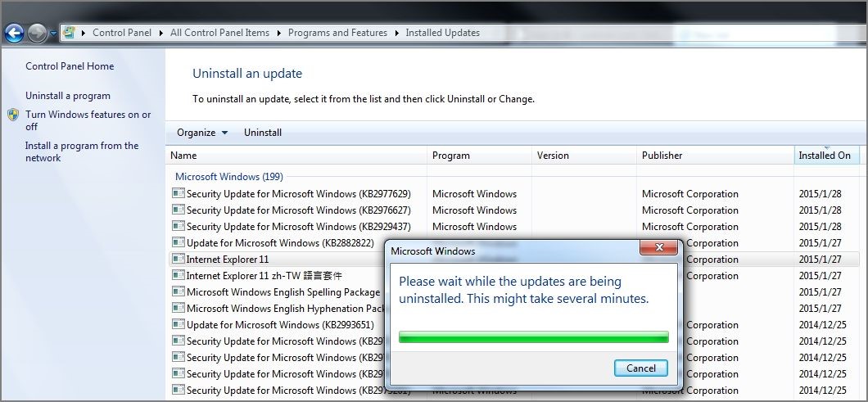Click icon for Security Update KB2976627
Image resolution: width=868 pixels, height=402 pixels.
[178, 210]
